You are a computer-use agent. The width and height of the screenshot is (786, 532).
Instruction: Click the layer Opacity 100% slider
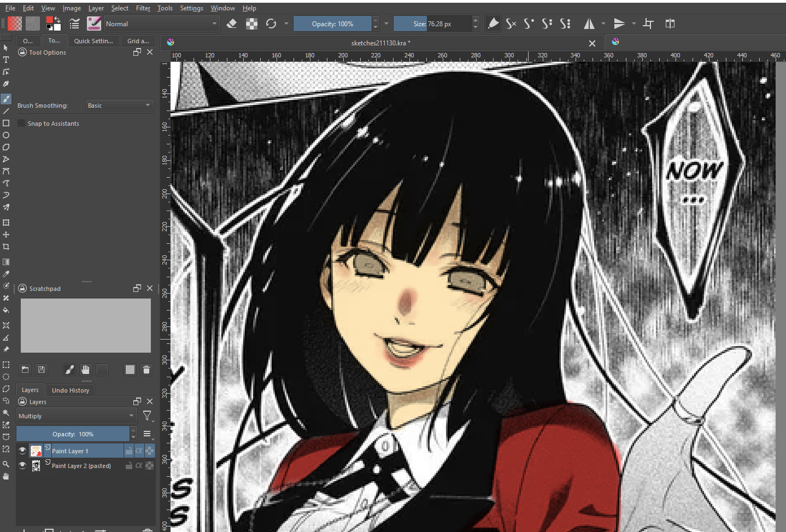click(x=73, y=434)
